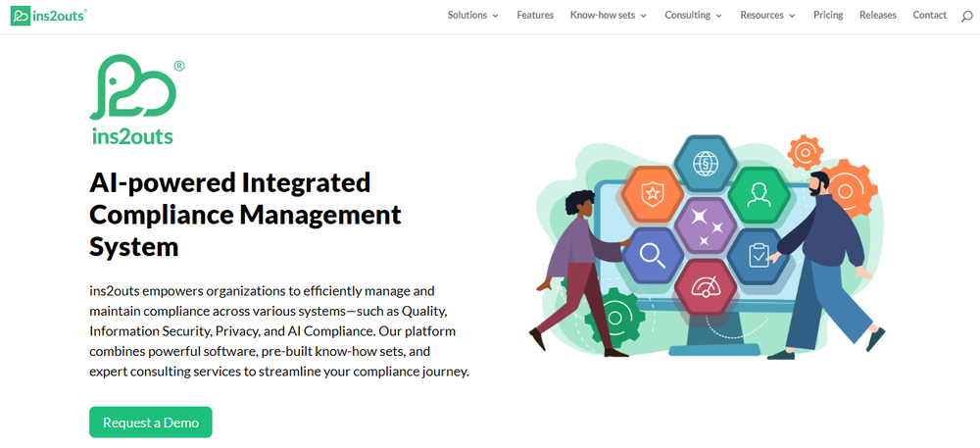Click the Request a Demo button
This screenshot has height=448, width=980.
151,423
